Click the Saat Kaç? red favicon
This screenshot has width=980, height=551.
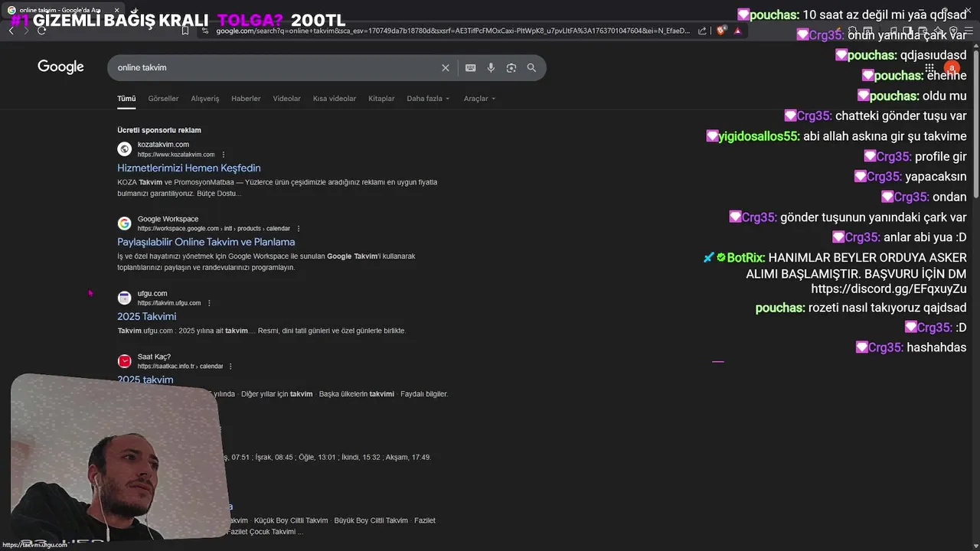point(124,361)
